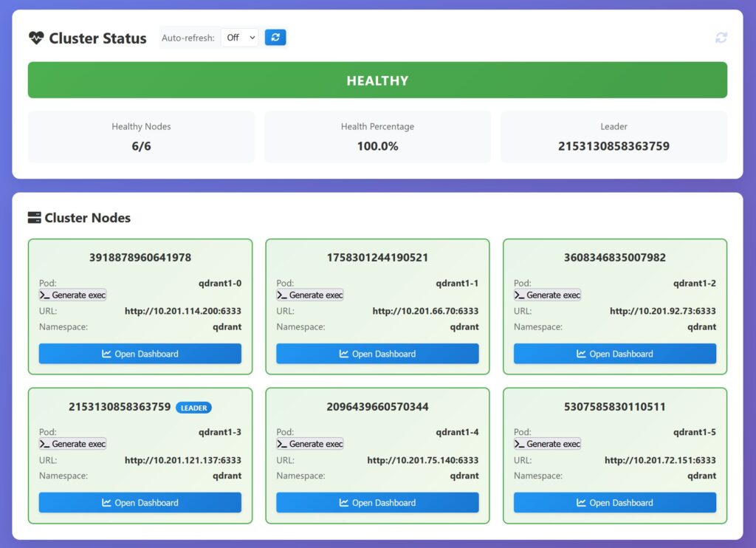
Task: Generate exec command for pod qdrant1-2
Action: tap(547, 295)
